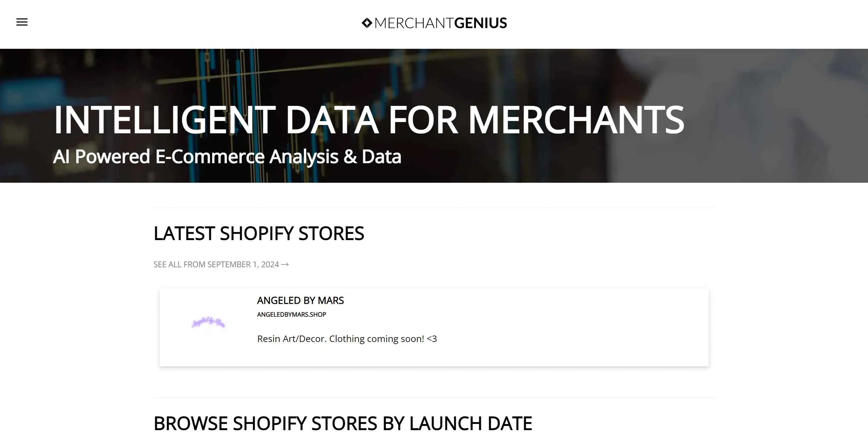
Task: Click the divider line above Latest Shopify Stores
Action: point(434,208)
